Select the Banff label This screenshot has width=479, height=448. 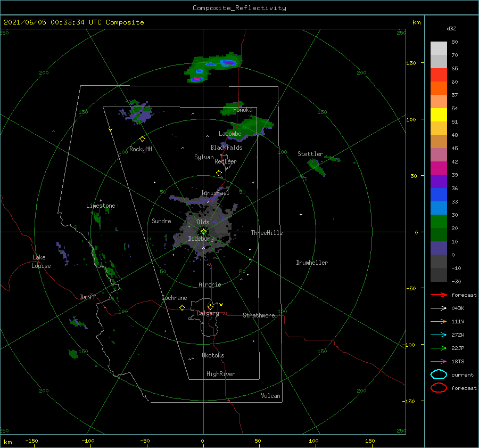pos(88,297)
